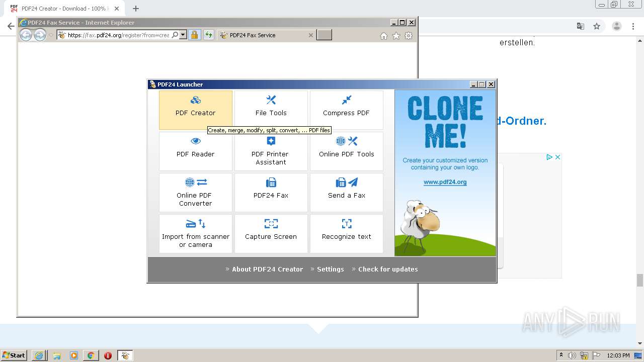The image size is (644, 362).
Task: Open the Windows Start menu
Action: click(x=14, y=355)
